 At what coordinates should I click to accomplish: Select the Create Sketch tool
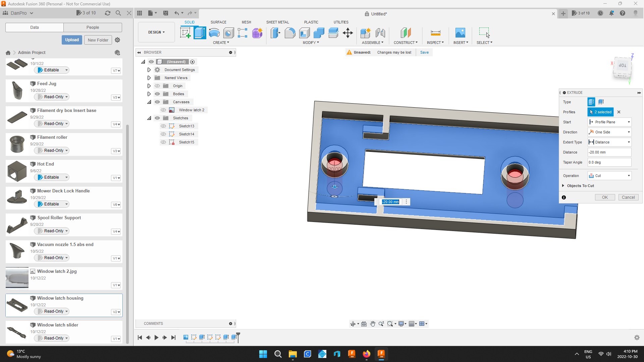[x=185, y=33]
